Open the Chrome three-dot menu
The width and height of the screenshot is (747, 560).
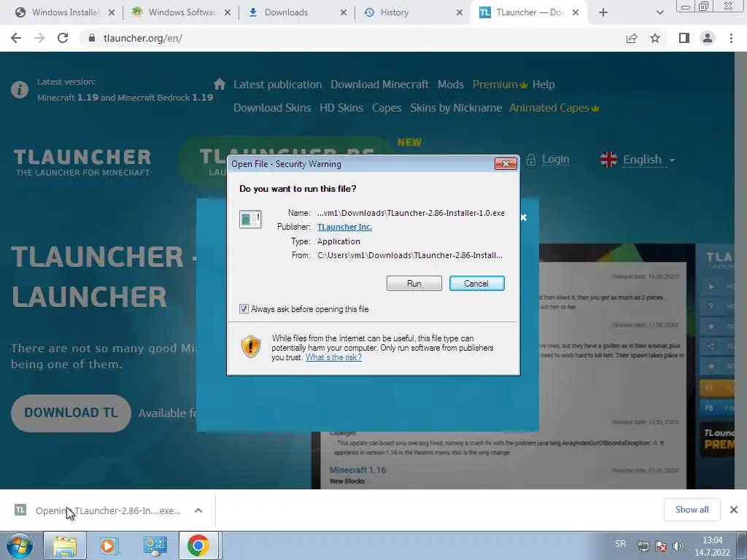tap(731, 38)
